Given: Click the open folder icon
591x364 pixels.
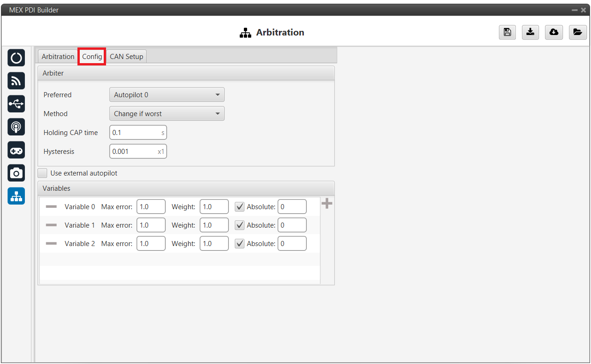Looking at the screenshot, I should pyautogui.click(x=578, y=32).
